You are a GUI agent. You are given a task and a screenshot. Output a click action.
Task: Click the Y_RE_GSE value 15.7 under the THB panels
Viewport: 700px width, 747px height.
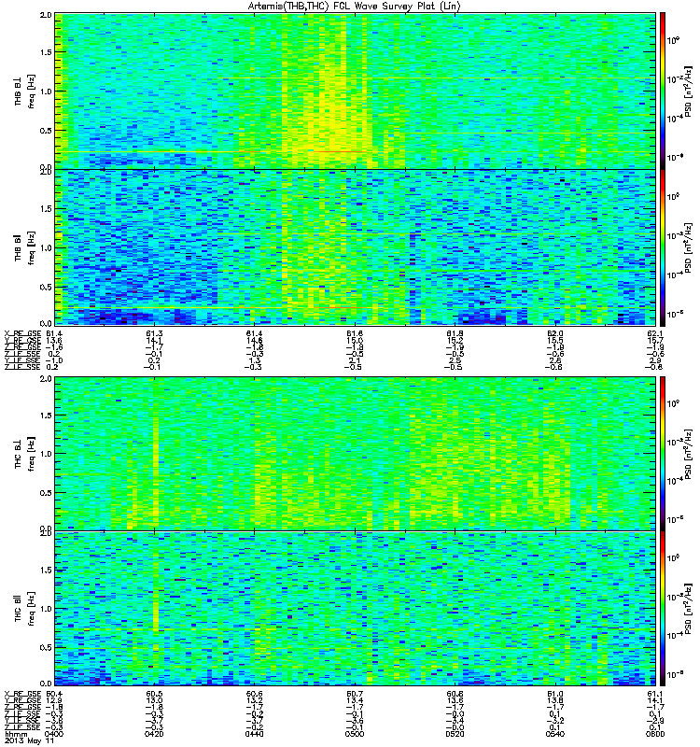point(655,340)
